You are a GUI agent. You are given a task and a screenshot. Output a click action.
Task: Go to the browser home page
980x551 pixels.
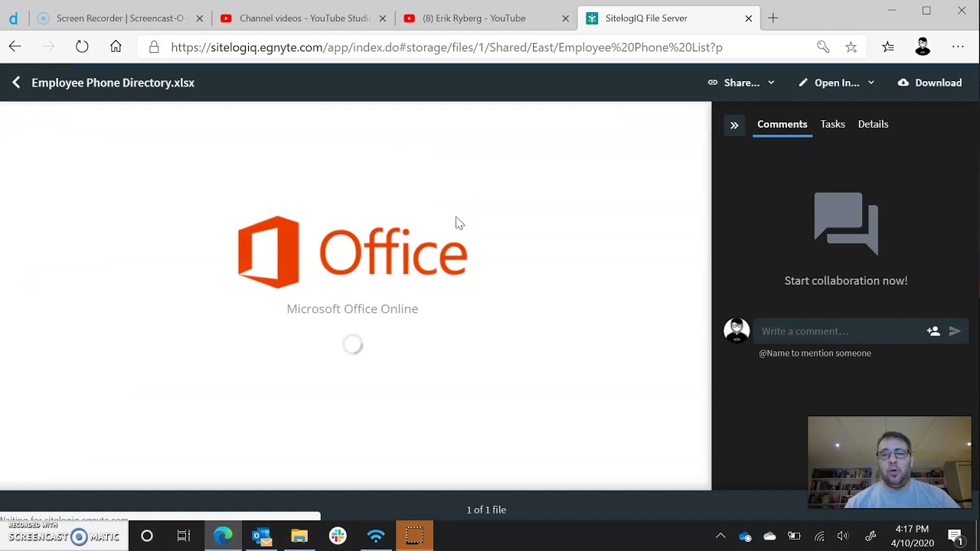tap(116, 47)
